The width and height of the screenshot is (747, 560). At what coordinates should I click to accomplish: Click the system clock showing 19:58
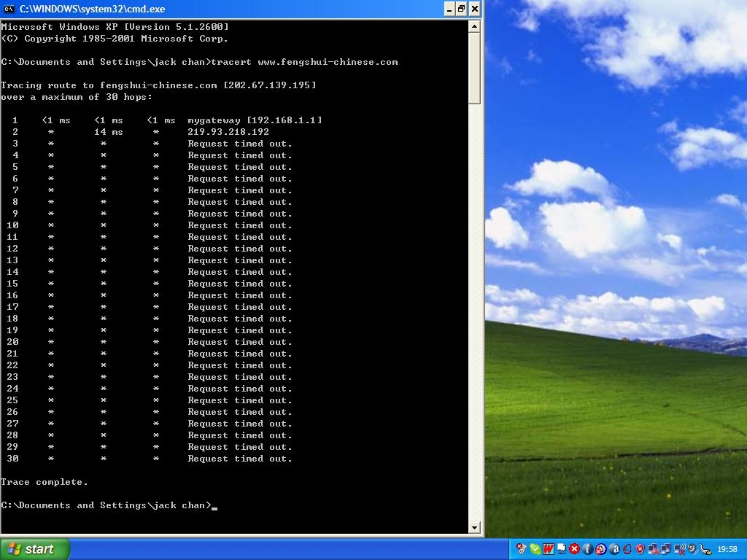(727, 549)
